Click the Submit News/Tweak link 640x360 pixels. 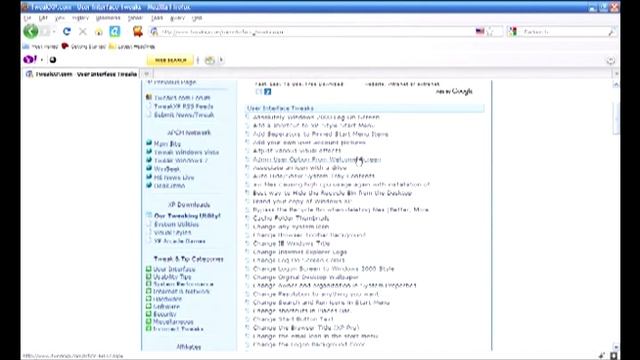(x=184, y=115)
